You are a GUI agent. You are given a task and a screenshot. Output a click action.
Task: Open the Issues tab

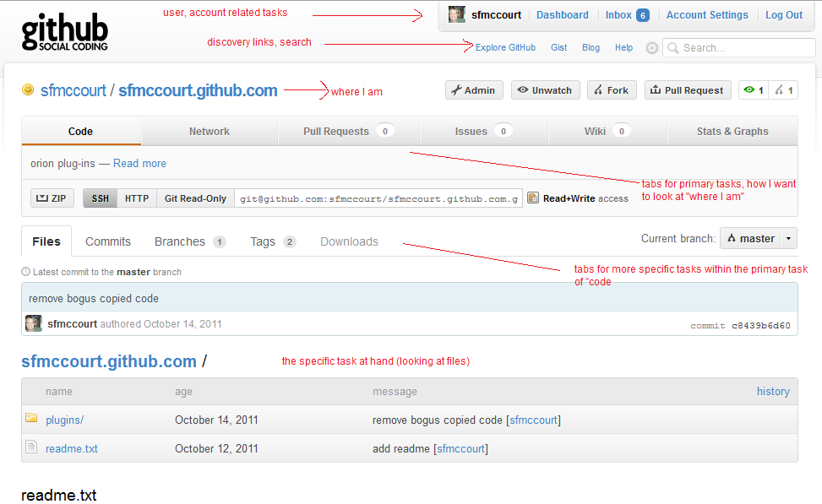[x=484, y=131]
